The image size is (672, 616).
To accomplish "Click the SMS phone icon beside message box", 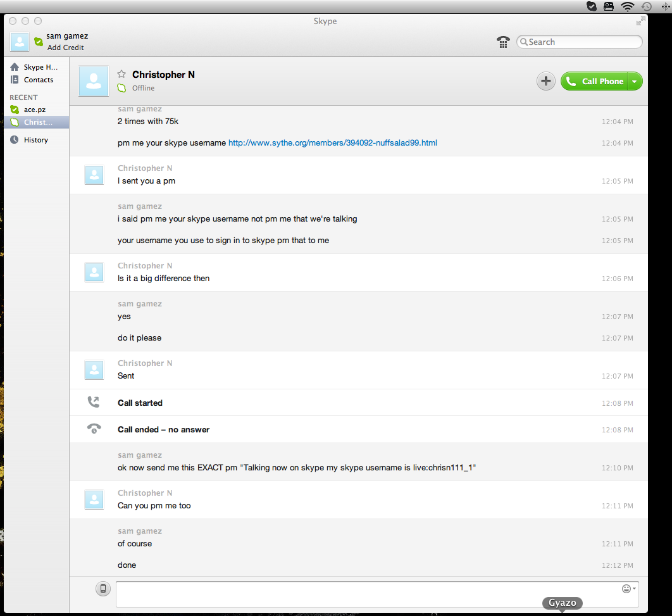I will pyautogui.click(x=103, y=589).
